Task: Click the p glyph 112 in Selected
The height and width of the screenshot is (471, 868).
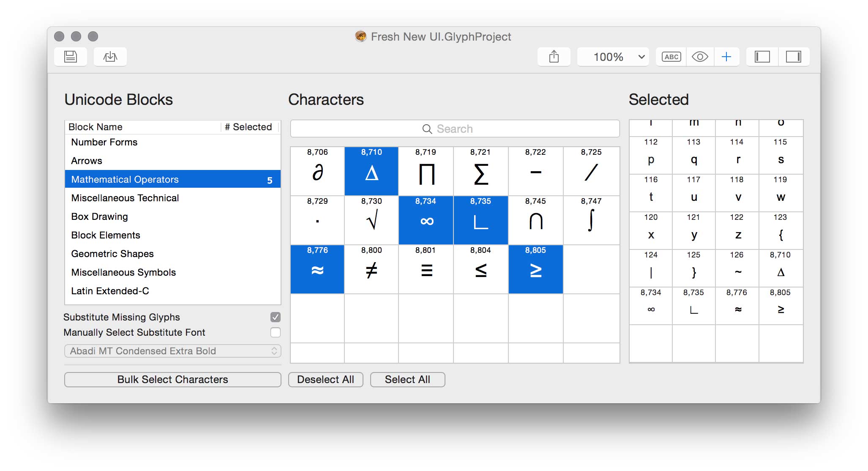Action: [651, 155]
